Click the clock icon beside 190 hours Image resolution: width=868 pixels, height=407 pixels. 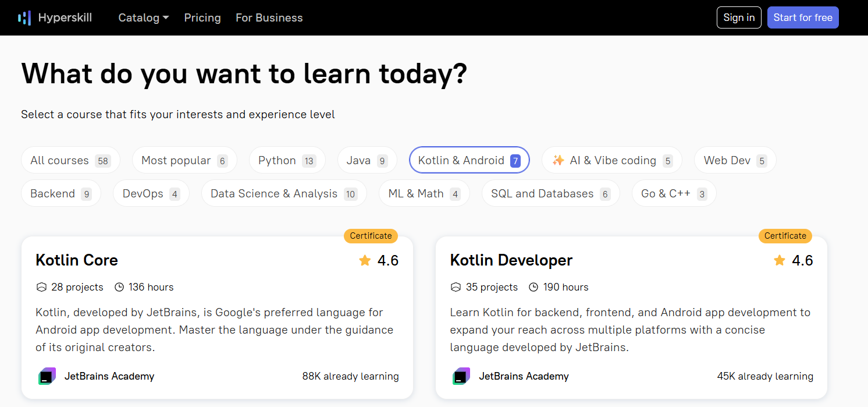point(533,287)
